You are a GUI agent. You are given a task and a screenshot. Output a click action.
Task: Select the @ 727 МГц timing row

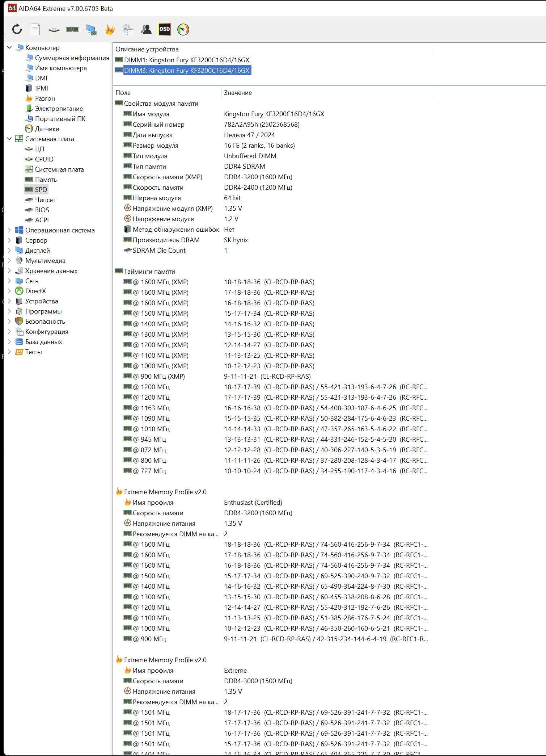click(x=272, y=471)
